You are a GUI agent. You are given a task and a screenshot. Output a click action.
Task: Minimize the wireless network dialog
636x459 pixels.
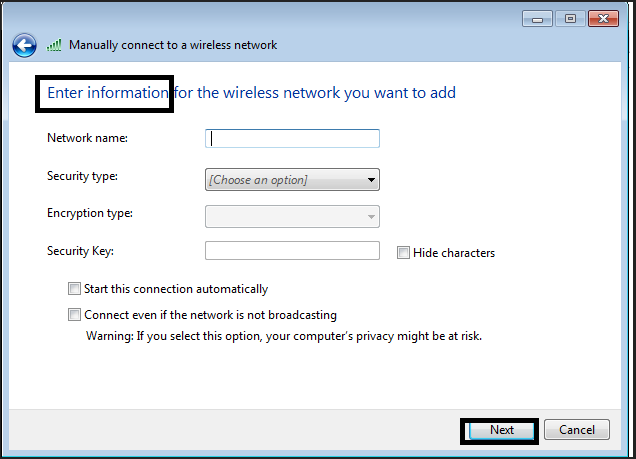pos(538,19)
